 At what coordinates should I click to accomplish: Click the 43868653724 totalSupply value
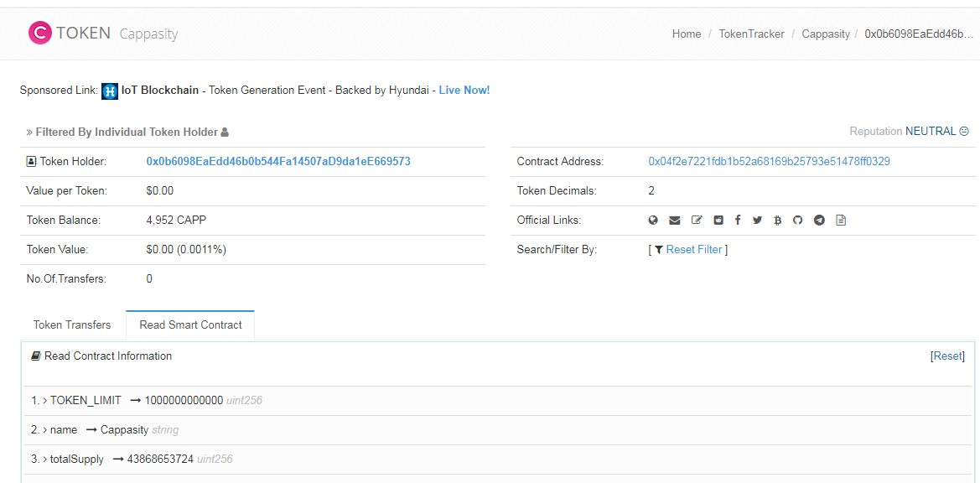tap(161, 460)
